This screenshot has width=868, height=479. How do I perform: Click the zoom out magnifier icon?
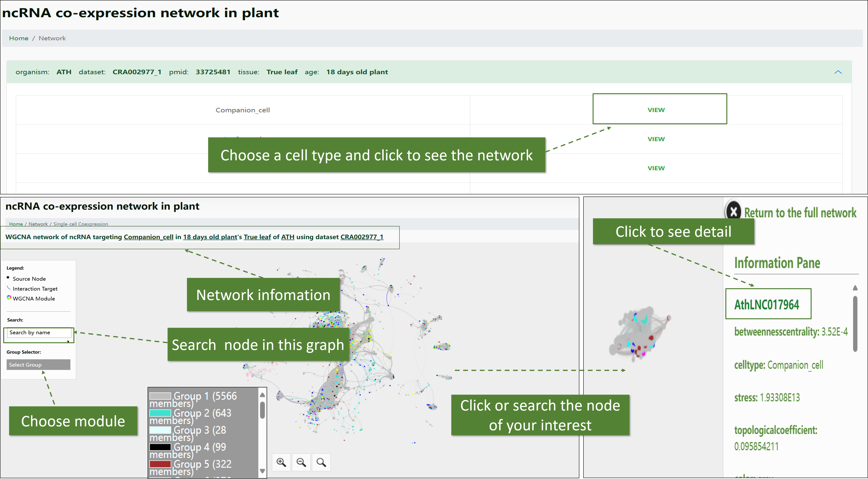tap(301, 462)
